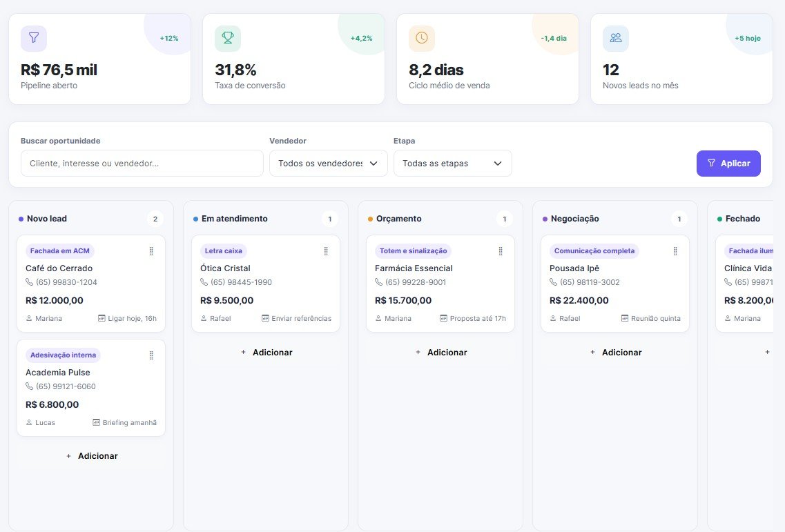Click the Orçamento column count badge
785x532 pixels.
tap(505, 219)
